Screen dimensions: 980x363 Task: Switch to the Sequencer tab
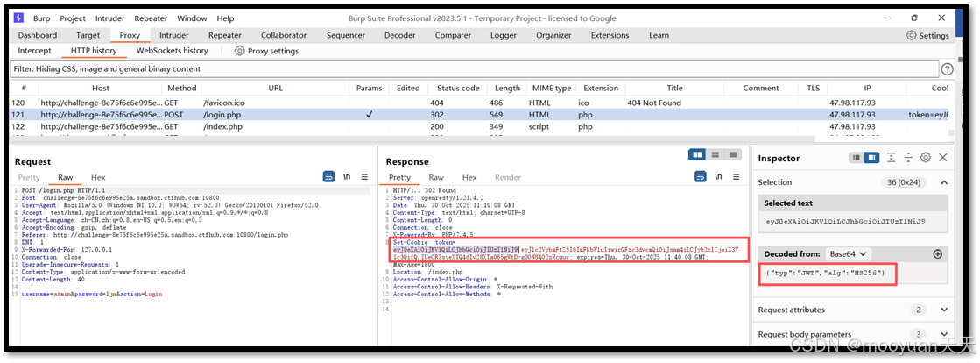pyautogui.click(x=346, y=36)
